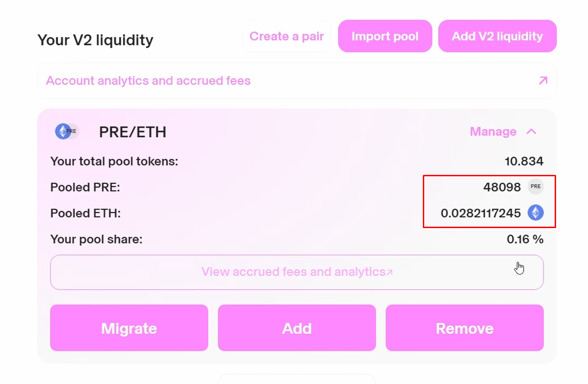Click the PRE/ETH double token logo

point(67,131)
